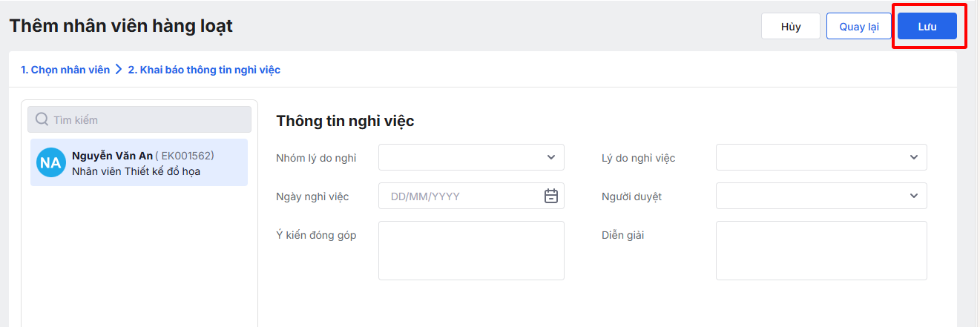Click the NA avatar circle
This screenshot has width=980, height=327.
pyautogui.click(x=50, y=162)
